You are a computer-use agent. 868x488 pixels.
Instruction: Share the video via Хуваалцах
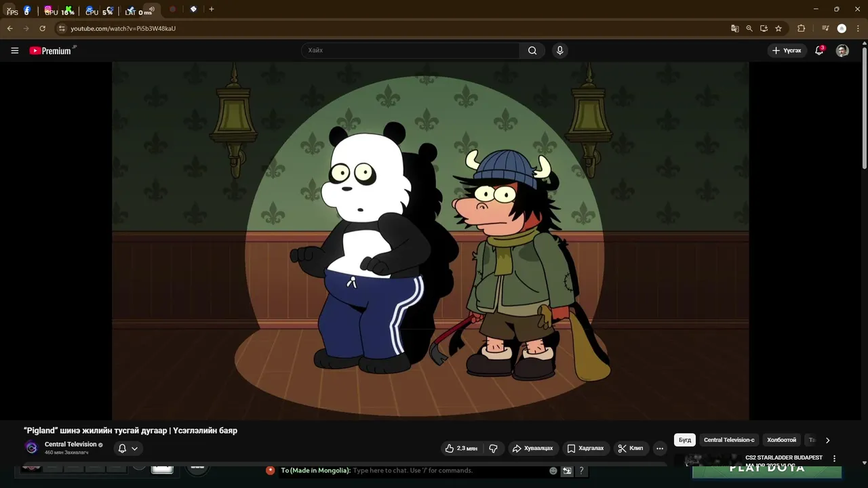tap(532, 448)
